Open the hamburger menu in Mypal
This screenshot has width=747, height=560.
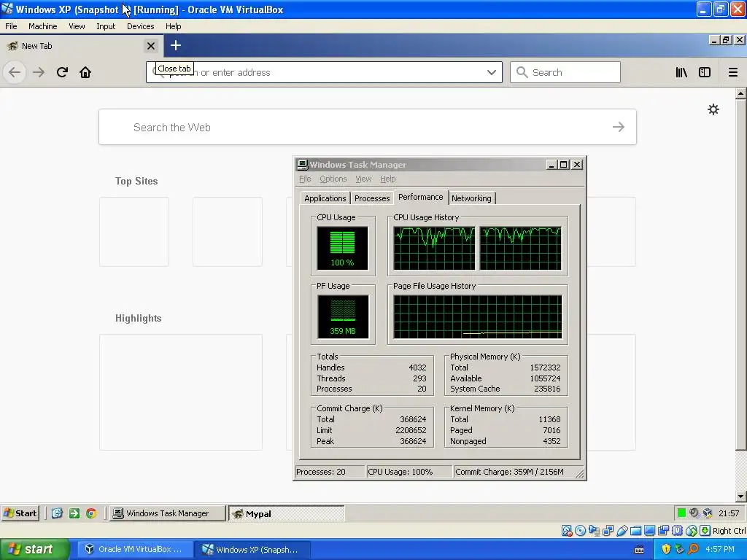point(732,72)
